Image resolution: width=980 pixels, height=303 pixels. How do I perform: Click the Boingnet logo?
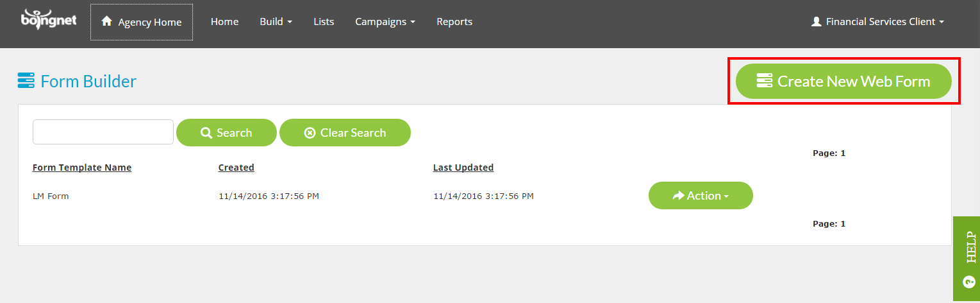point(49,19)
